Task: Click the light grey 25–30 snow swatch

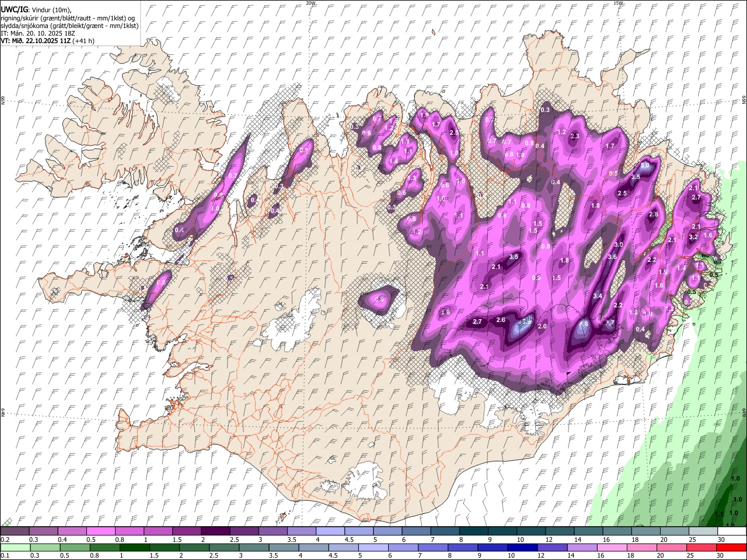Action: [703, 531]
